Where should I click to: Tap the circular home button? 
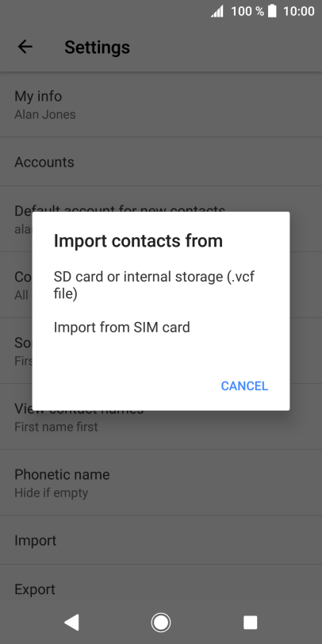160,623
